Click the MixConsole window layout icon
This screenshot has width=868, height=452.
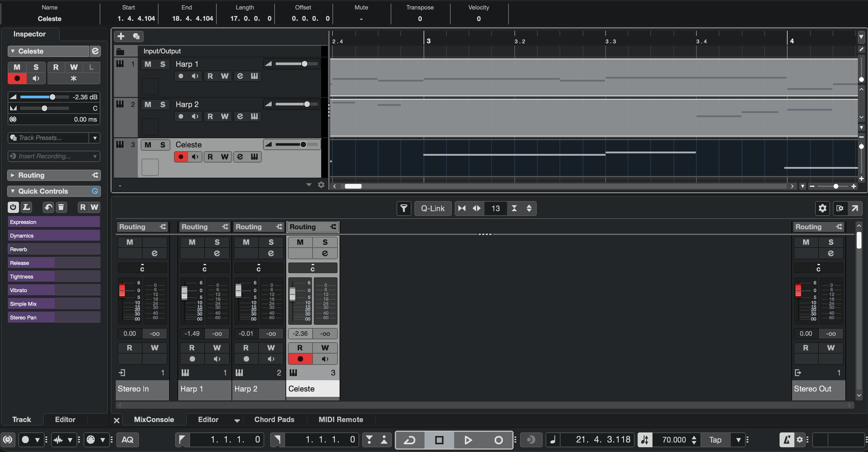[840, 208]
